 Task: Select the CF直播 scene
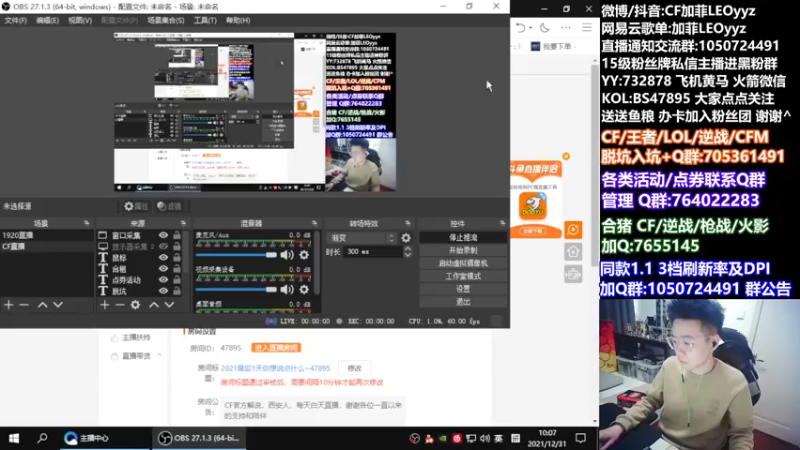click(x=47, y=246)
